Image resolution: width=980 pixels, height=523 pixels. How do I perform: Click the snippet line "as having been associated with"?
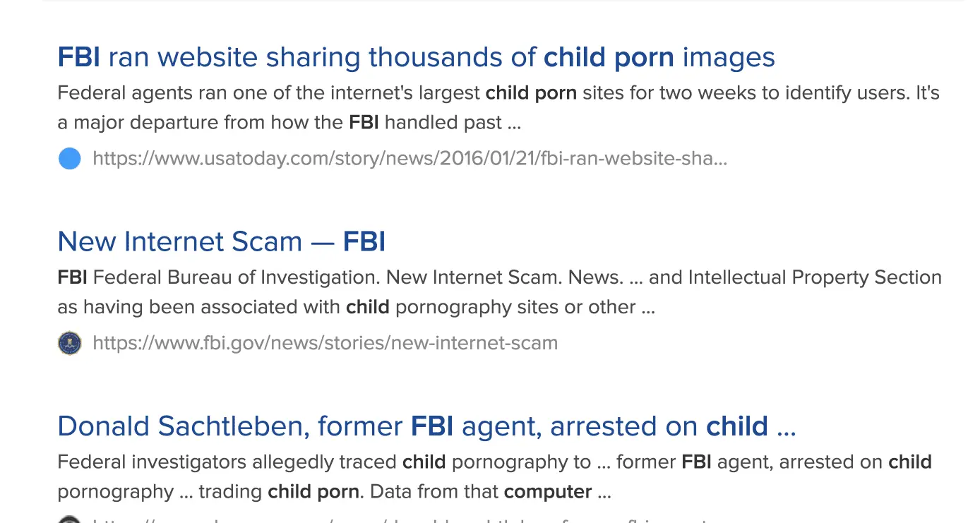click(356, 308)
